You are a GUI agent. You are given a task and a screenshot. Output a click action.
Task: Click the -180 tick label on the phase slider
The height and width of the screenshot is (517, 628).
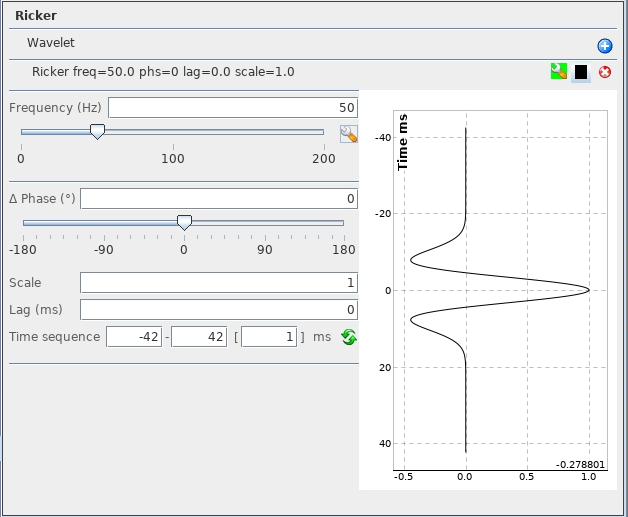23,250
